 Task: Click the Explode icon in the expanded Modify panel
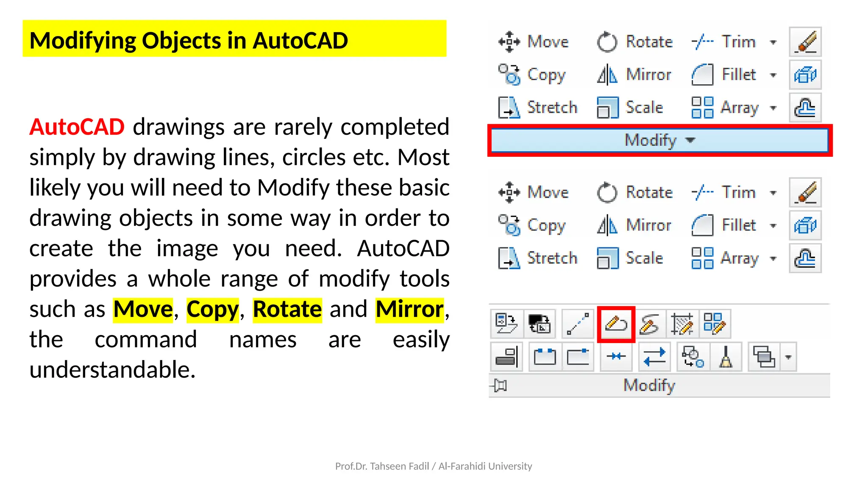click(805, 225)
